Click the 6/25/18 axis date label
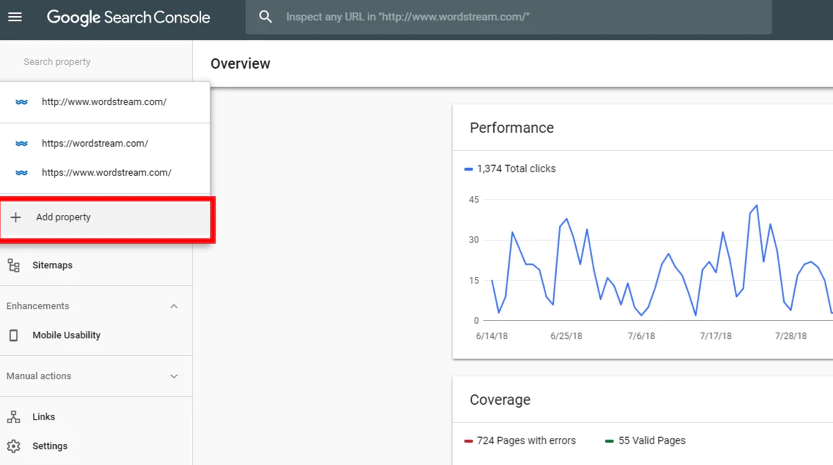This screenshot has height=465, width=833. coord(566,336)
